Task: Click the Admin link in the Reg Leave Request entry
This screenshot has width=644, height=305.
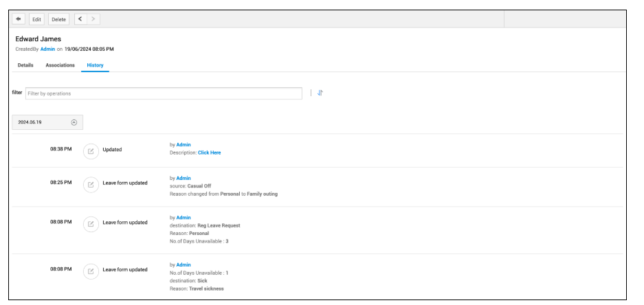Action: [184, 218]
